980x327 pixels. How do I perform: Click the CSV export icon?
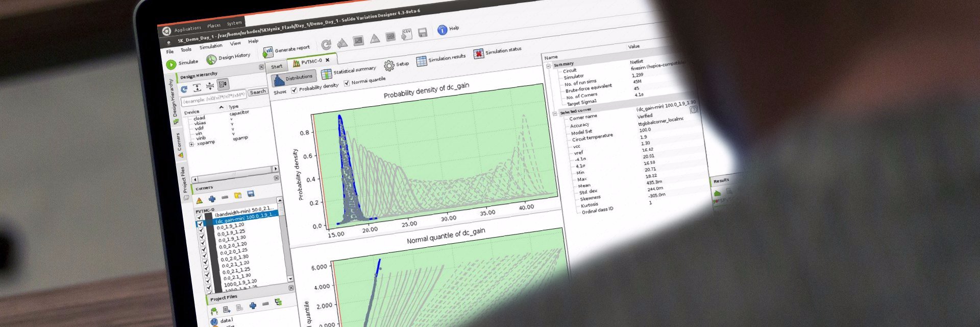pos(407,34)
